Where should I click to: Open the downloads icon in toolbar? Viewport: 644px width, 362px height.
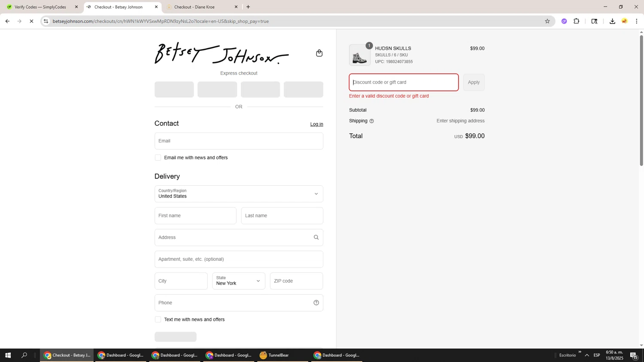(x=612, y=21)
